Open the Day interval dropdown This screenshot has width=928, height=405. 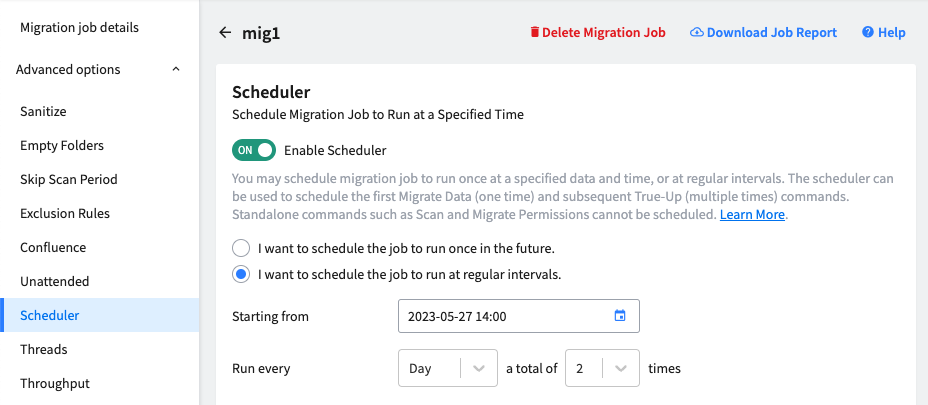tap(447, 368)
